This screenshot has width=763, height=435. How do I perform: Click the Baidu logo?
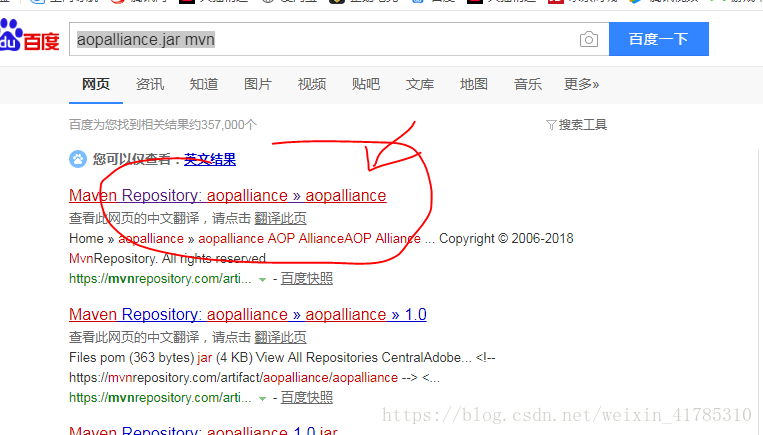tap(29, 36)
